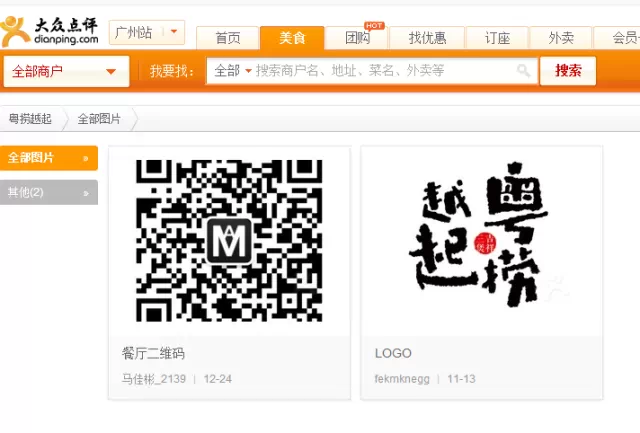
Task: Open uploader 马佳彬_2139 profile
Action: point(154,379)
